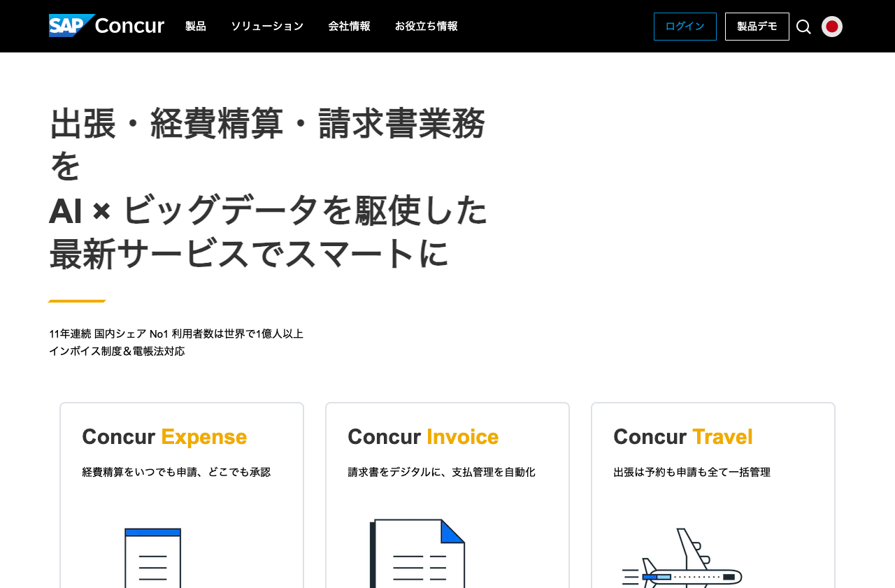Open the Concur Invoice heading link

[423, 436]
